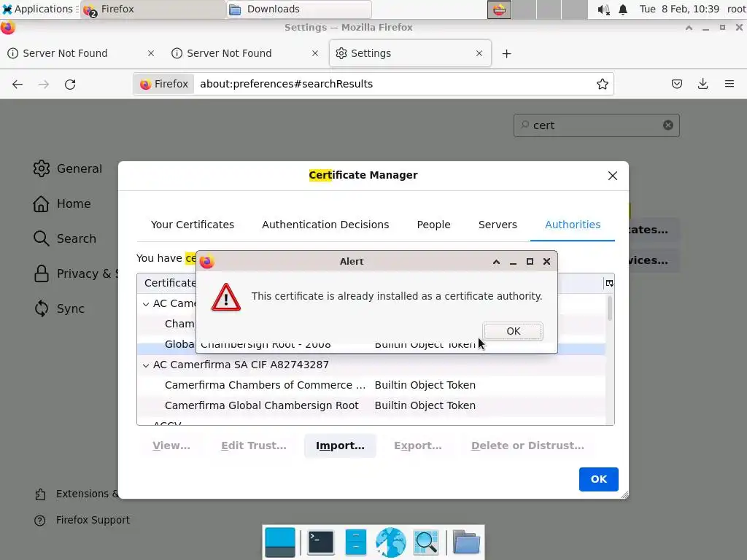This screenshot has width=747, height=560.
Task: Reload the current page
Action: tap(70, 85)
